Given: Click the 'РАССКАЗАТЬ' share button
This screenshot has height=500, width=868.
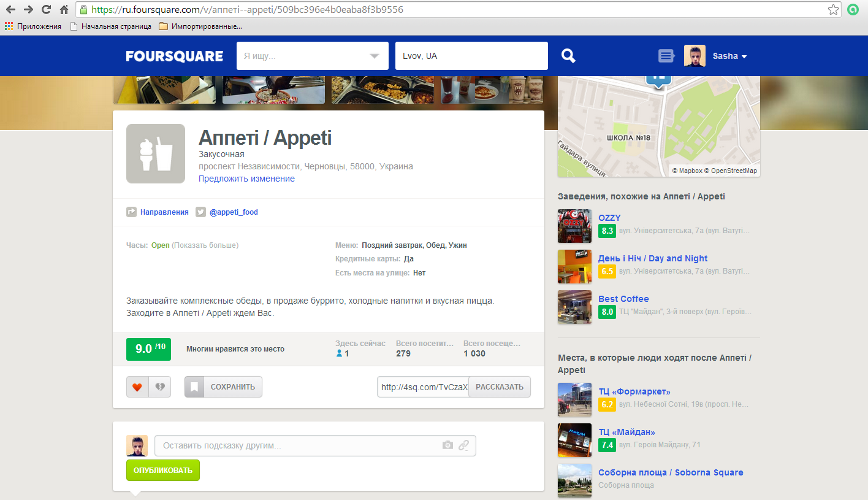Looking at the screenshot, I should click(500, 387).
